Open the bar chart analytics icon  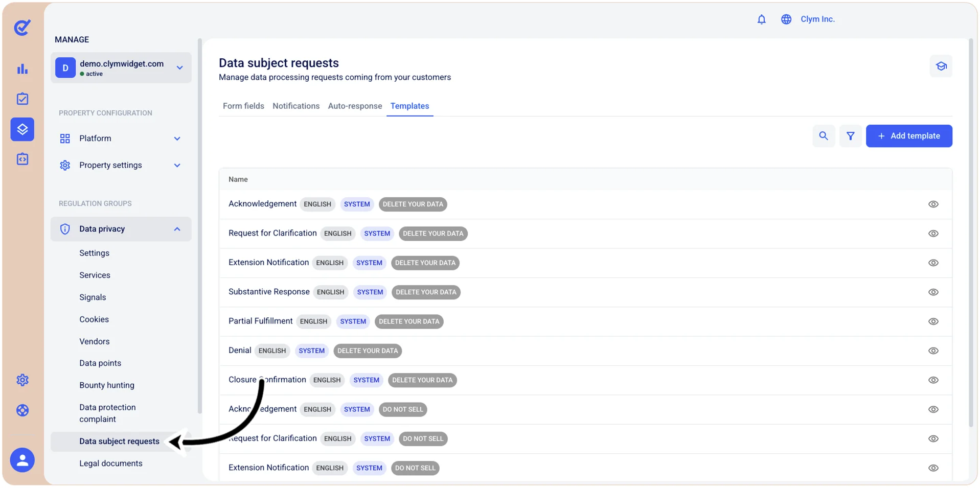point(22,69)
